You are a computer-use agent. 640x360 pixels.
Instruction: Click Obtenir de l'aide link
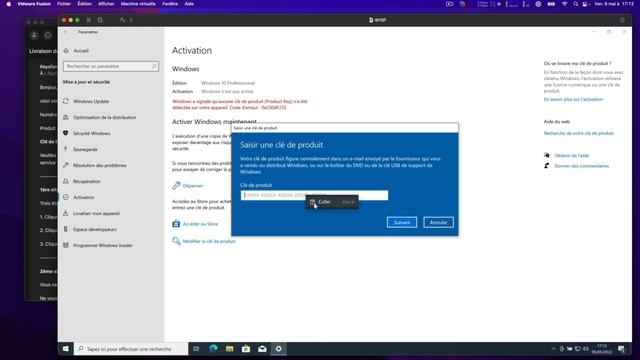(x=571, y=156)
